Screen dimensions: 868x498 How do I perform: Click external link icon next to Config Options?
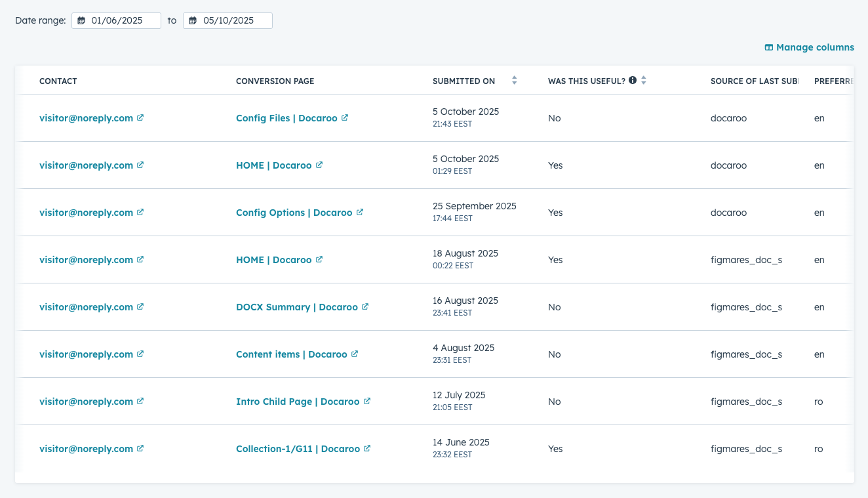click(x=360, y=213)
